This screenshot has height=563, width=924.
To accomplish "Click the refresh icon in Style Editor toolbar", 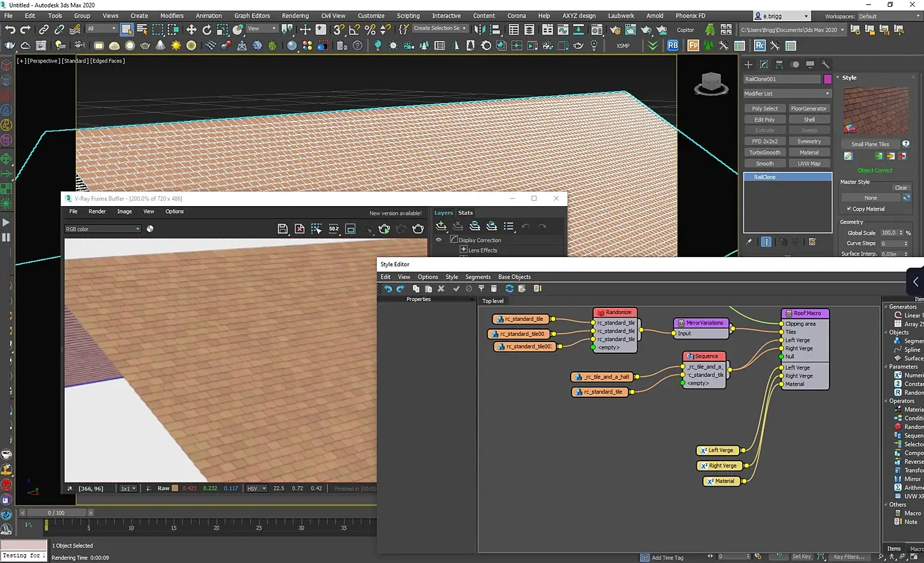I will click(x=509, y=289).
